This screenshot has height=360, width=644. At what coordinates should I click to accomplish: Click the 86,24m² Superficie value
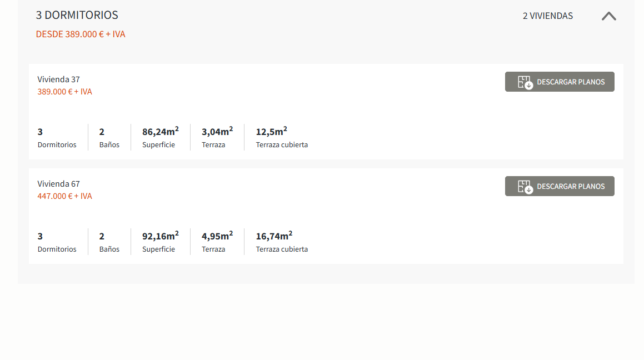(x=160, y=131)
